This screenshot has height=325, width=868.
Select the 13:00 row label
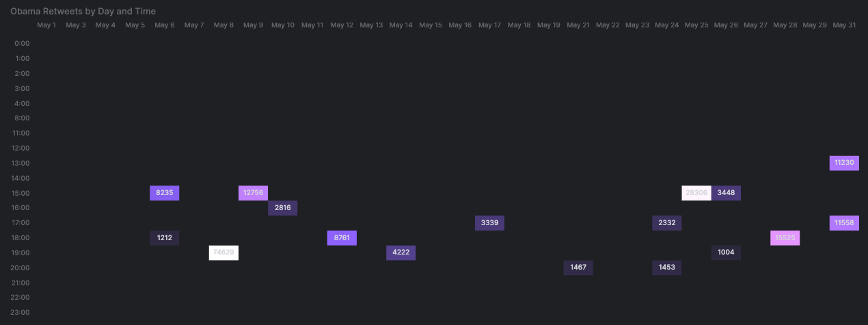(21, 163)
